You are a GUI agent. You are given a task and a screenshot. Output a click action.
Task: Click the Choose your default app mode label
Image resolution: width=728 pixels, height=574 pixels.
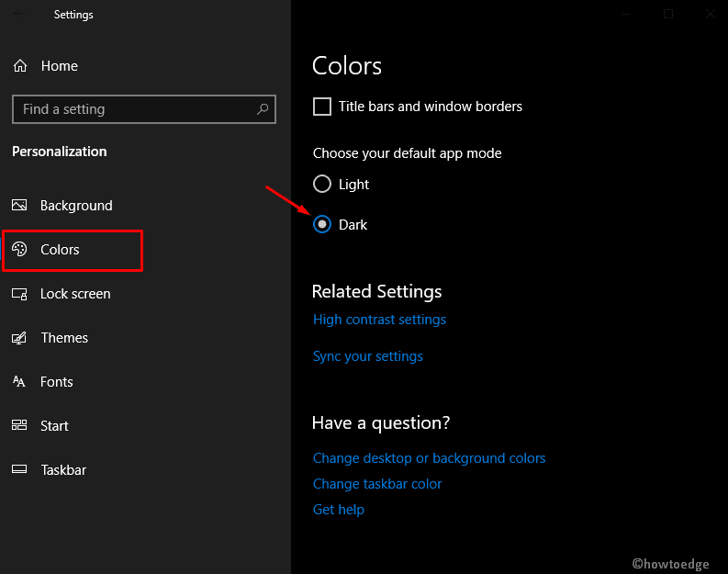(x=408, y=153)
